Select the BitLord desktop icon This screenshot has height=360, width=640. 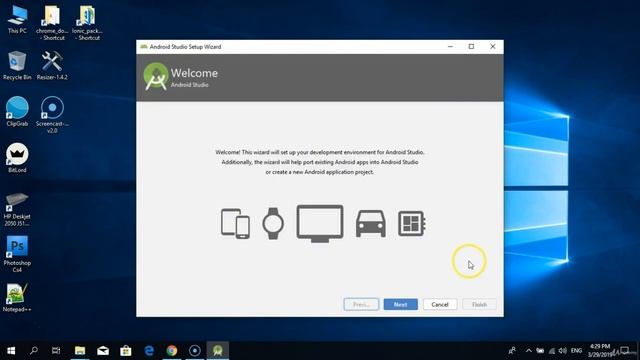(x=17, y=158)
